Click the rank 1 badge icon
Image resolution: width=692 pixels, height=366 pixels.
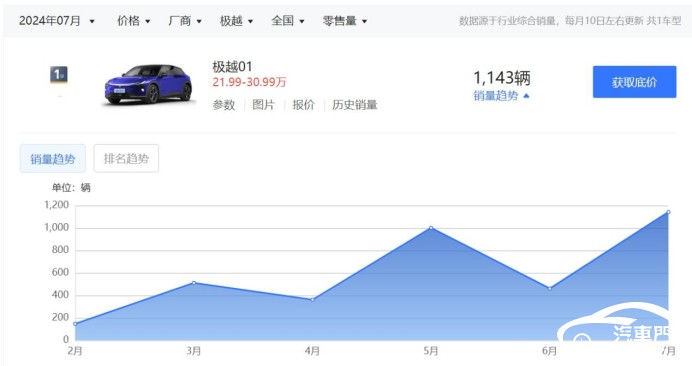point(59,75)
